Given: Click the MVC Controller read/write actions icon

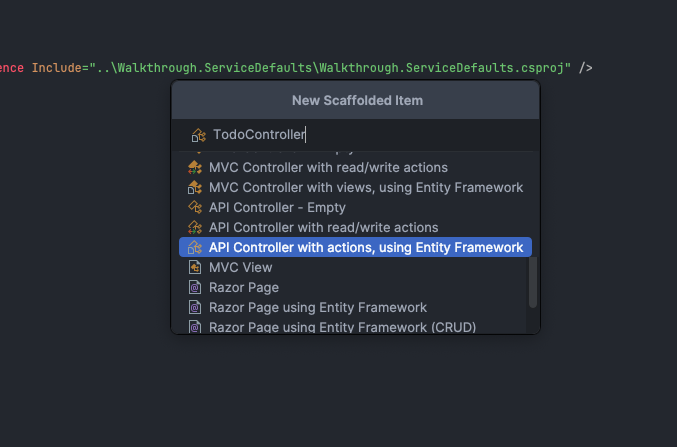Looking at the screenshot, I should pyautogui.click(x=196, y=167).
